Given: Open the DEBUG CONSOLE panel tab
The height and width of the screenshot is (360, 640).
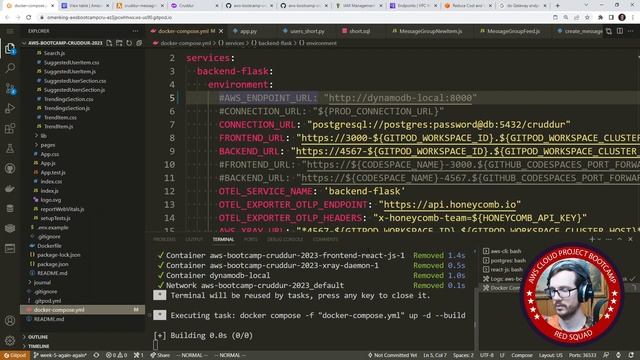Looking at the screenshot, I should click(285, 239).
